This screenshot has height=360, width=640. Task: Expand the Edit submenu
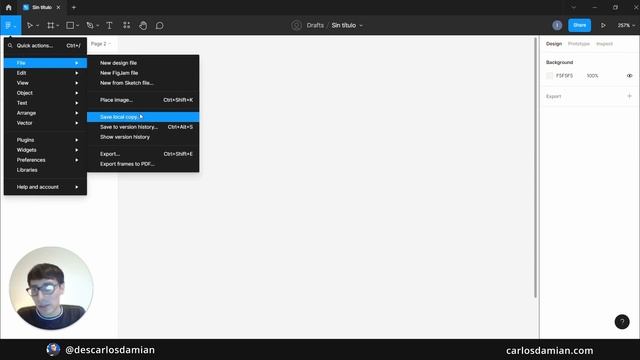tap(45, 73)
